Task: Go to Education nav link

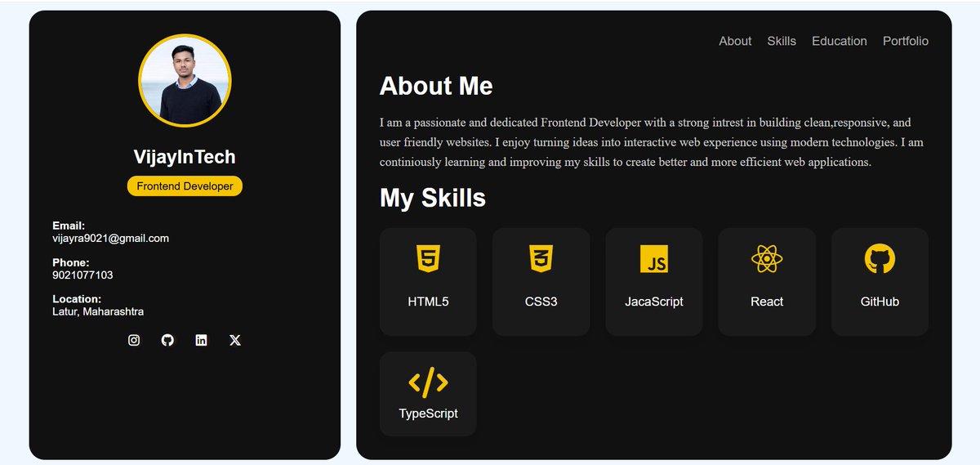Action: [840, 41]
